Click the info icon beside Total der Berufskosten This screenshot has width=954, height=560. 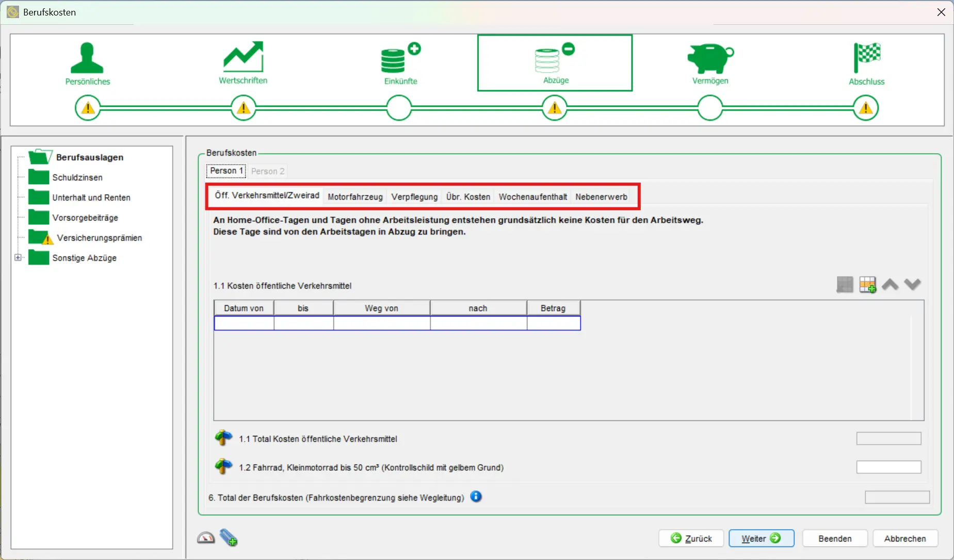476,497
